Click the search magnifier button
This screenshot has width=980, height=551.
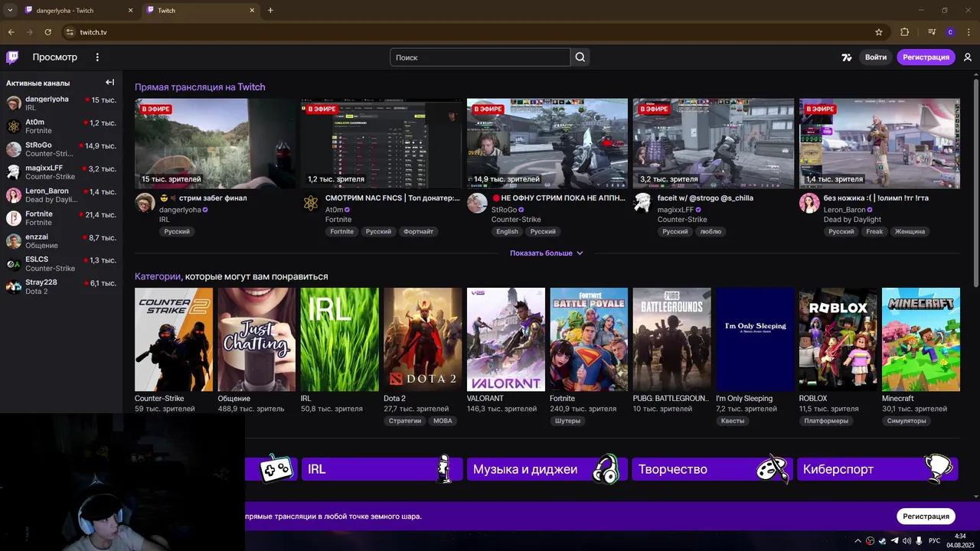pos(580,57)
